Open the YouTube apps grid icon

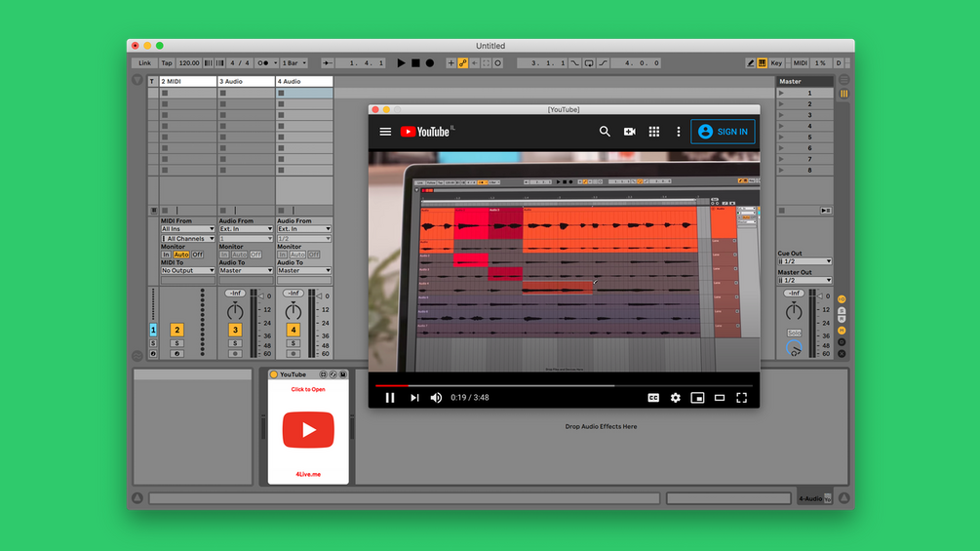[x=653, y=132]
